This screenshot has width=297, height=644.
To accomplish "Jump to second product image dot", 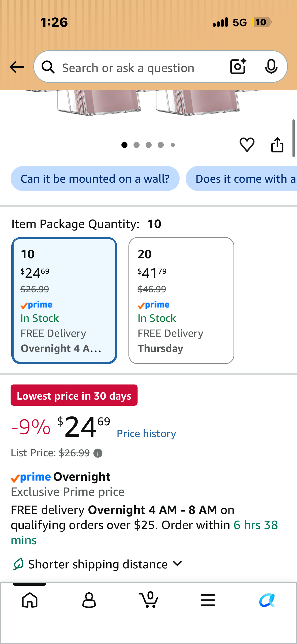I will tap(137, 145).
